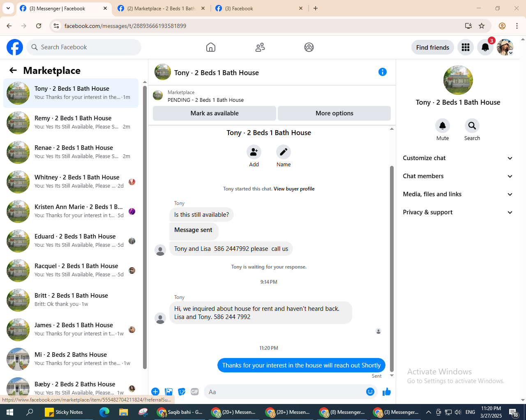This screenshot has height=420, width=526.
Task: Attach a photo to the message
Action: (x=168, y=392)
